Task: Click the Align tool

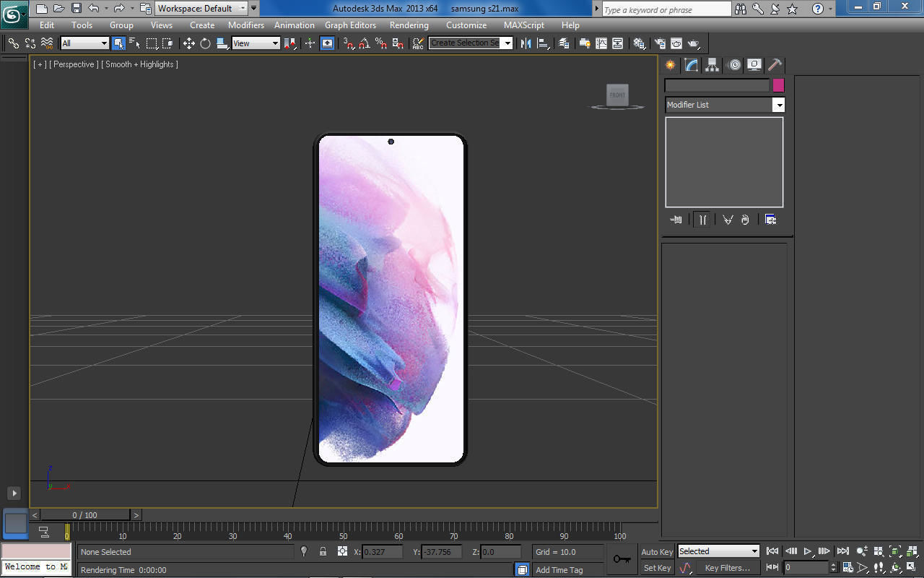Action: (543, 43)
